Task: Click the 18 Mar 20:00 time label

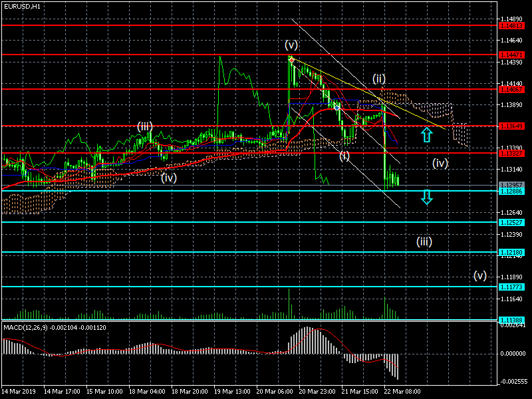Action: (190, 392)
